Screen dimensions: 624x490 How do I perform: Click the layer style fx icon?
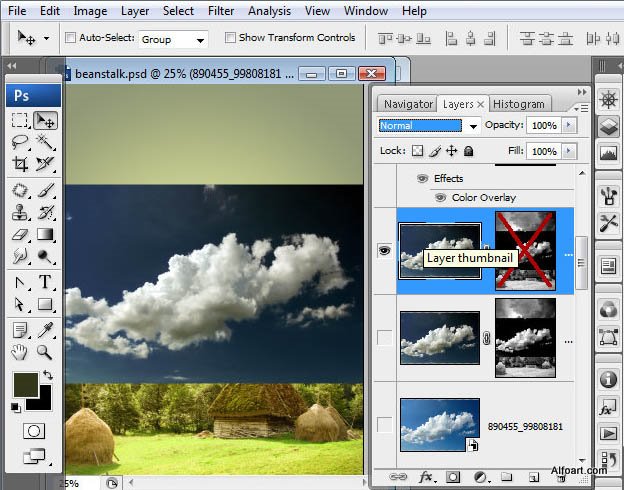tap(426, 477)
